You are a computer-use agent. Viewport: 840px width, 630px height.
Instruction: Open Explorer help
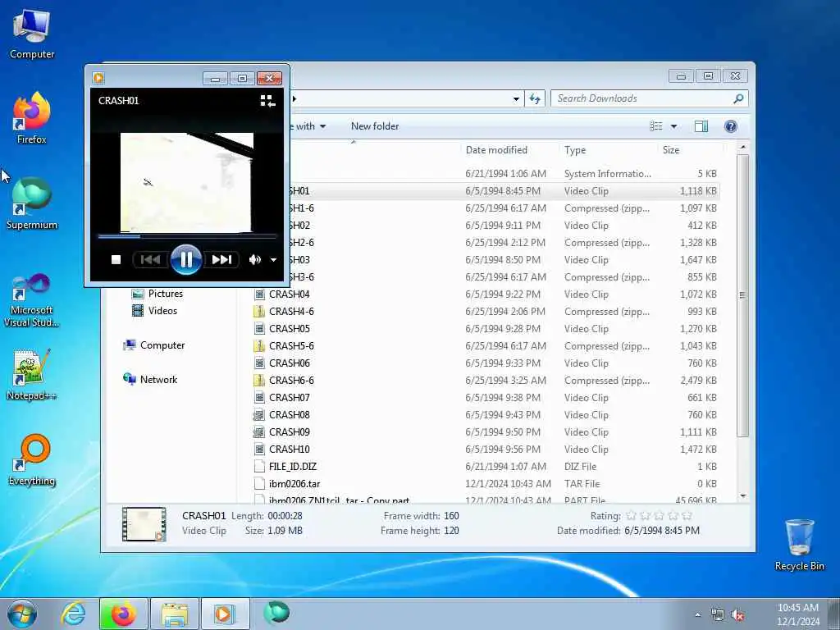coord(730,126)
